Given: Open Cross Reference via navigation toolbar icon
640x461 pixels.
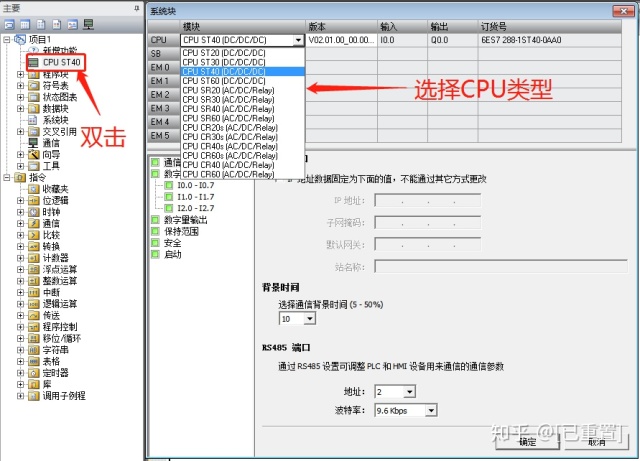Looking at the screenshot, I should tap(73, 25).
